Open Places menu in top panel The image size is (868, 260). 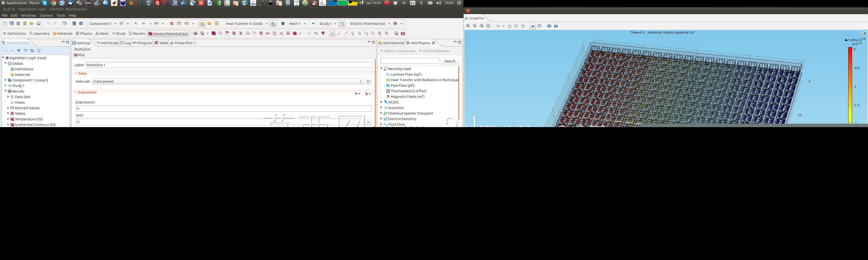tap(34, 3)
